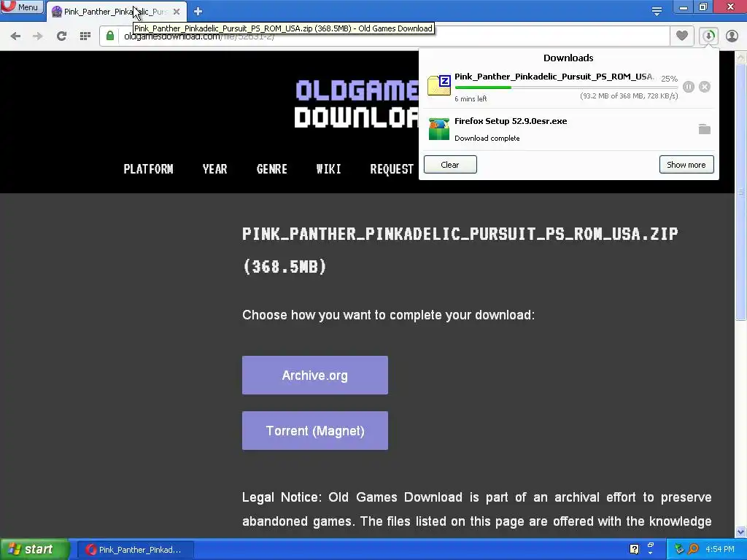This screenshot has width=747, height=560.
Task: Click the help question mark tray icon
Action: 634,549
